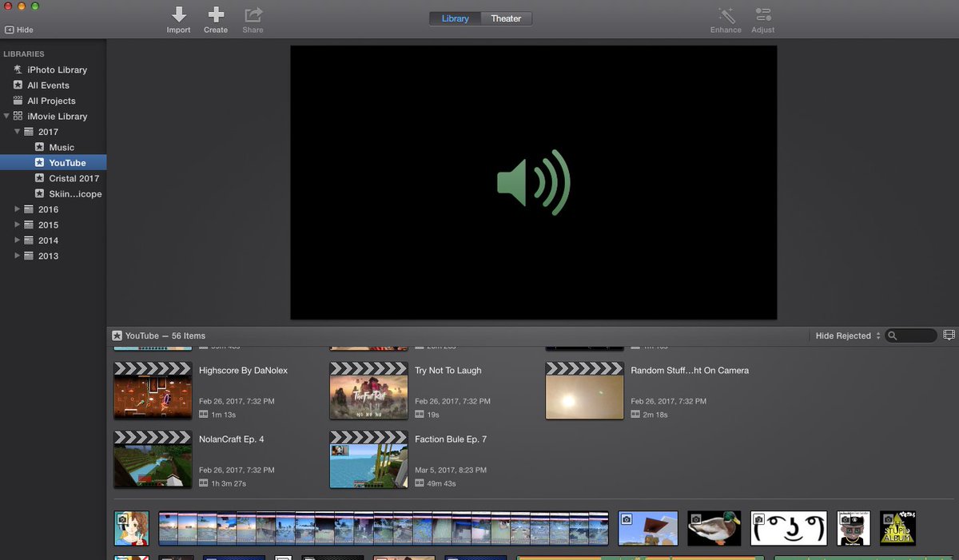
Task: Open the Adjust sliders icon
Action: click(x=763, y=14)
